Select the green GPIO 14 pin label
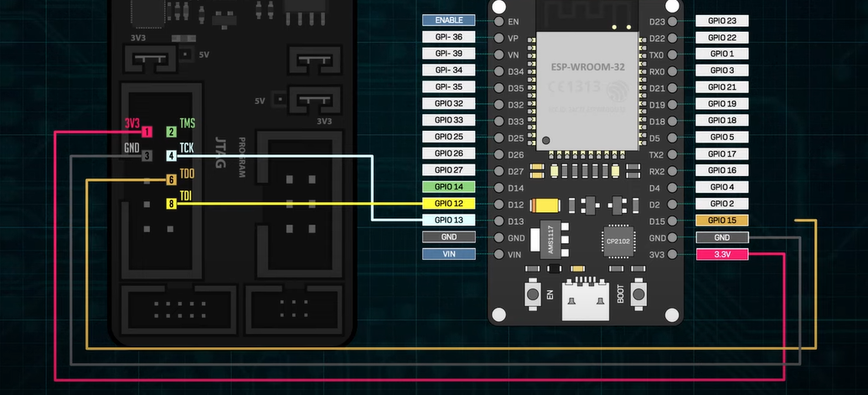Viewport: 868px width, 395px height. click(x=449, y=187)
